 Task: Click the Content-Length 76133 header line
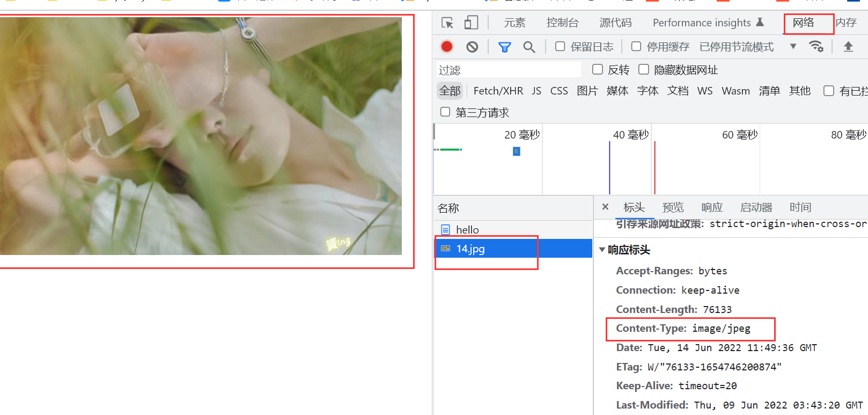click(674, 309)
